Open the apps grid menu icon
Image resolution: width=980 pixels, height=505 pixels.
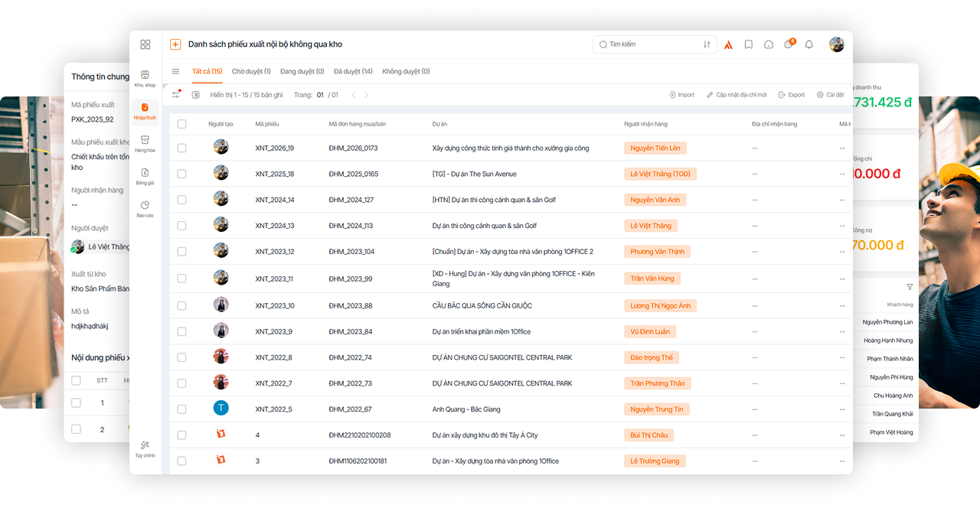(145, 44)
